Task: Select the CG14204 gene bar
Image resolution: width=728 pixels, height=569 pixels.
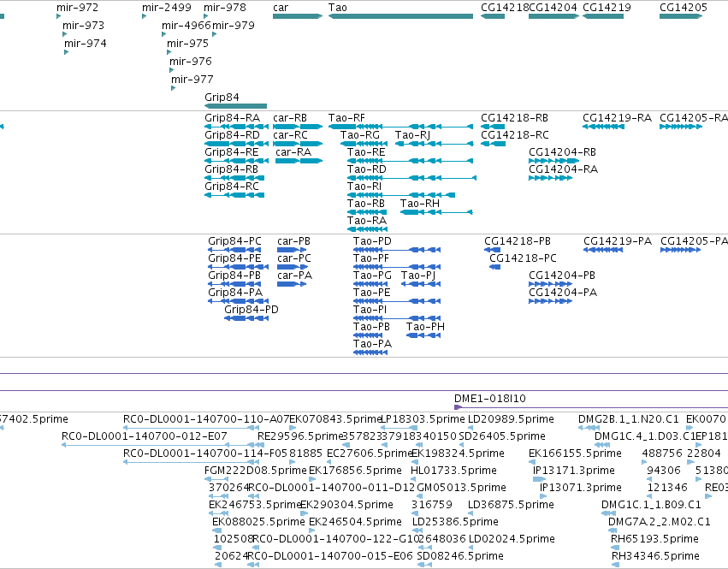Action: coord(553,16)
